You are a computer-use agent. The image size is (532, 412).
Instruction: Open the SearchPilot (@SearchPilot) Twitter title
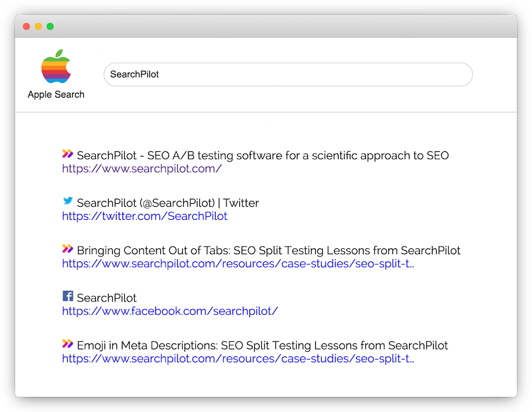(168, 203)
